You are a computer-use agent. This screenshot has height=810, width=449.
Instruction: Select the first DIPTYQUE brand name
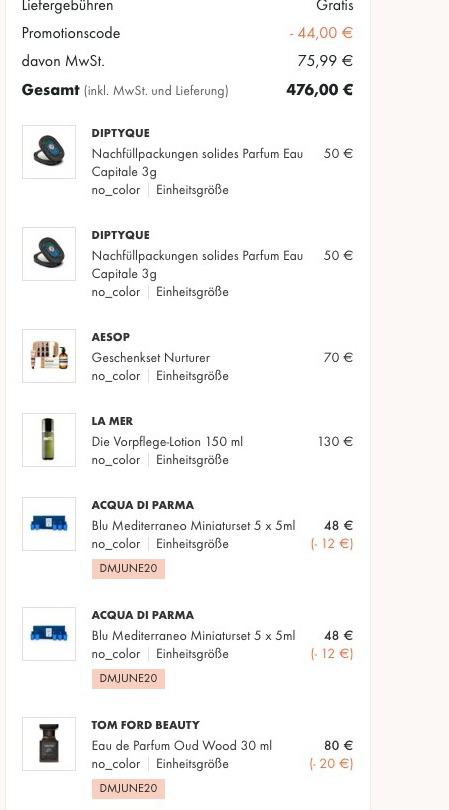[120, 133]
